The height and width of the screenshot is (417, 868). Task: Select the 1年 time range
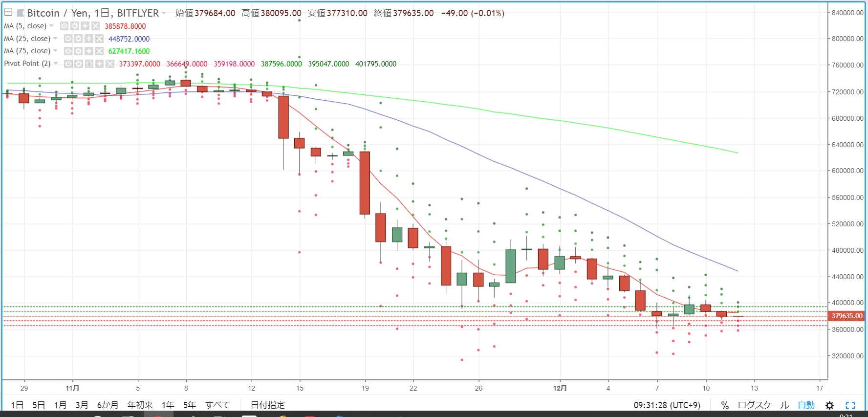coord(168,405)
